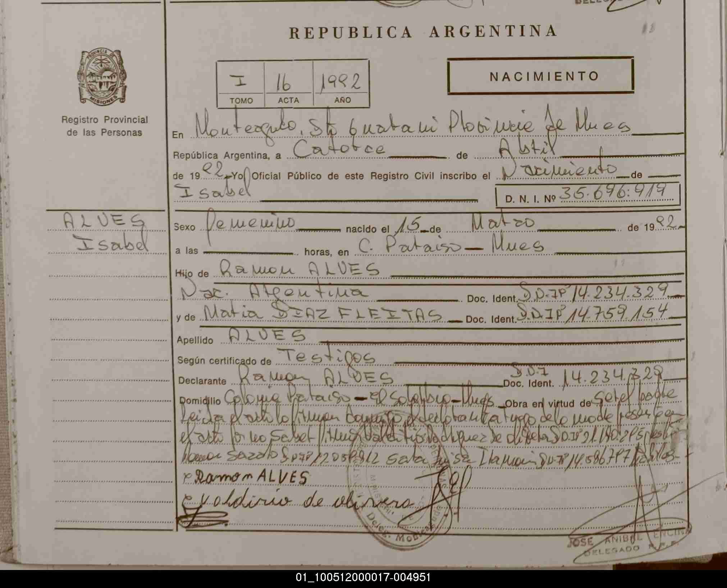Image resolution: width=727 pixels, height=588 pixels.
Task: Click the Apellido field reading ALVES
Action: 266,335
